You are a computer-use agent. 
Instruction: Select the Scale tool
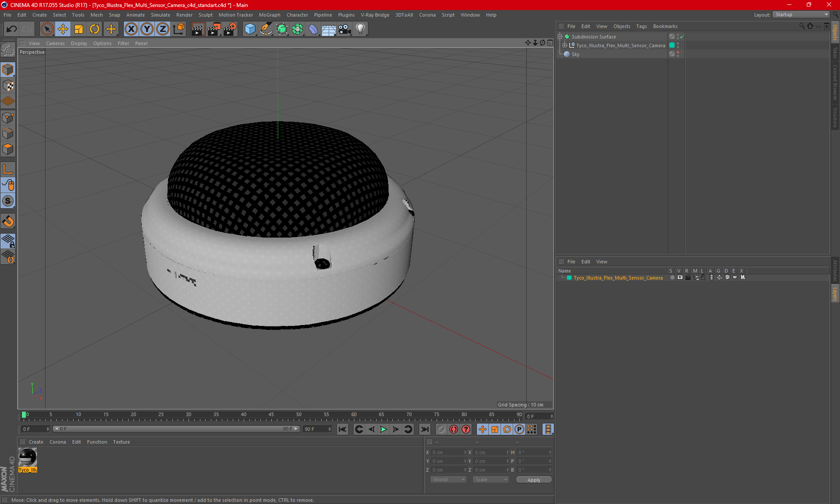point(79,29)
